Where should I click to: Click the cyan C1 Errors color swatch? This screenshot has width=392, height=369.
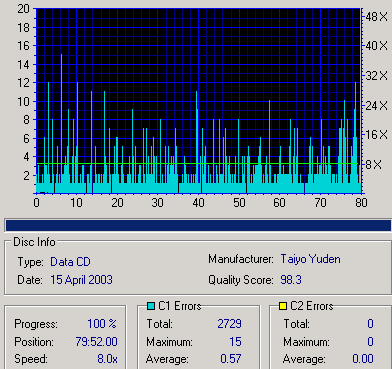coord(151,306)
